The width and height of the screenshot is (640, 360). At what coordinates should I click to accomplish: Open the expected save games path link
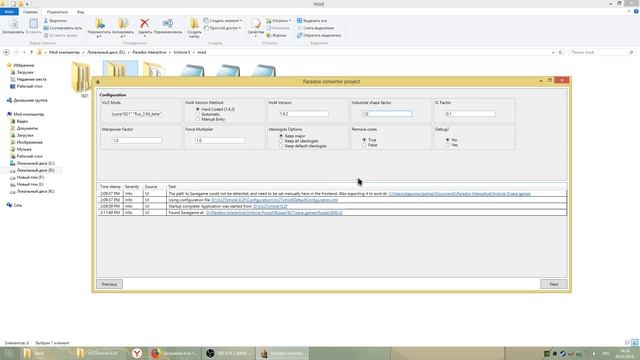click(460, 194)
